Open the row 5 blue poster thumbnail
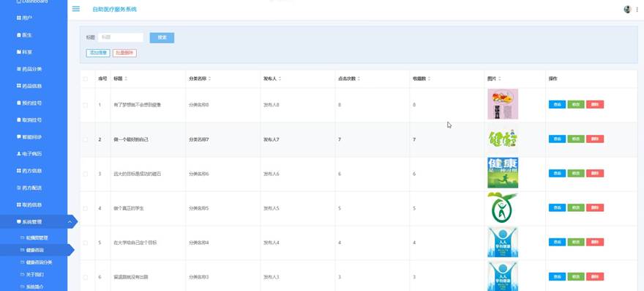The image size is (644, 291). [x=503, y=242]
